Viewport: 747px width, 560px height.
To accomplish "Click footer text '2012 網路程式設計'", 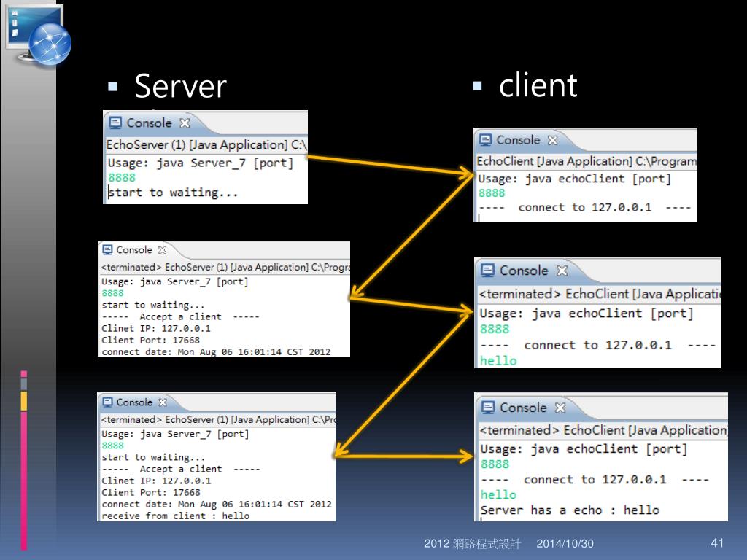I will click(x=473, y=543).
